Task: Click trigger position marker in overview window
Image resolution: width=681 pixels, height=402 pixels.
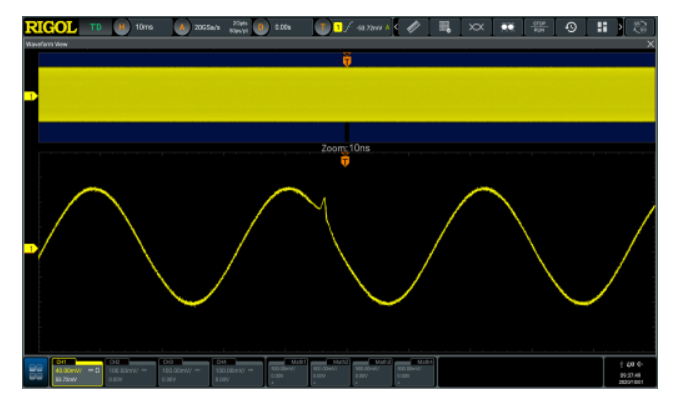Action: [x=347, y=60]
